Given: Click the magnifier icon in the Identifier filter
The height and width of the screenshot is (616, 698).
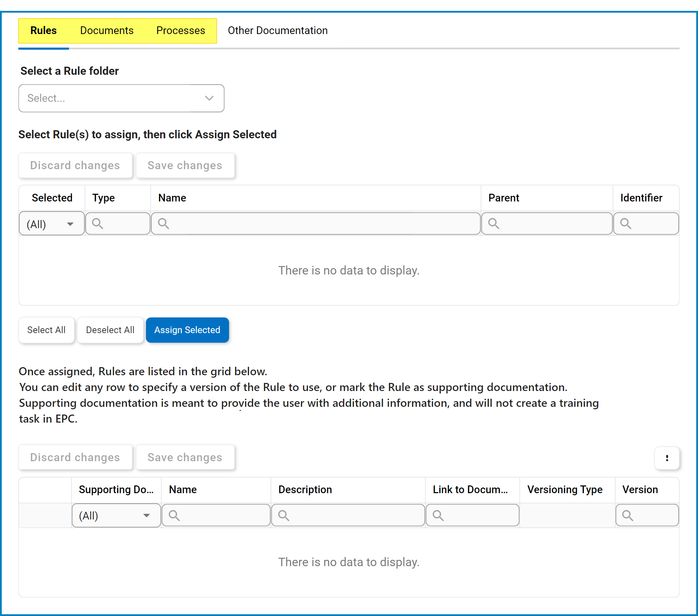Looking at the screenshot, I should [626, 224].
